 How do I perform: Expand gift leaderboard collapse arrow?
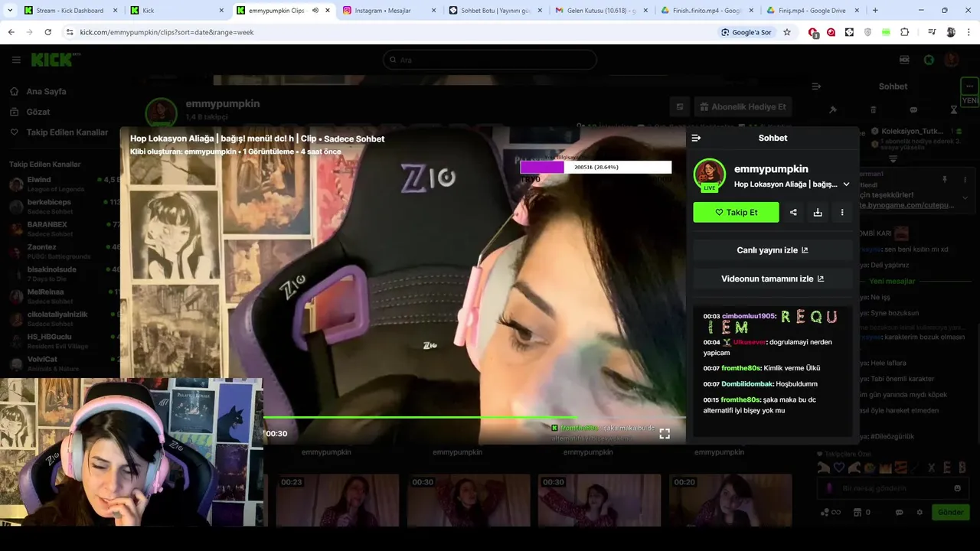[x=893, y=159]
